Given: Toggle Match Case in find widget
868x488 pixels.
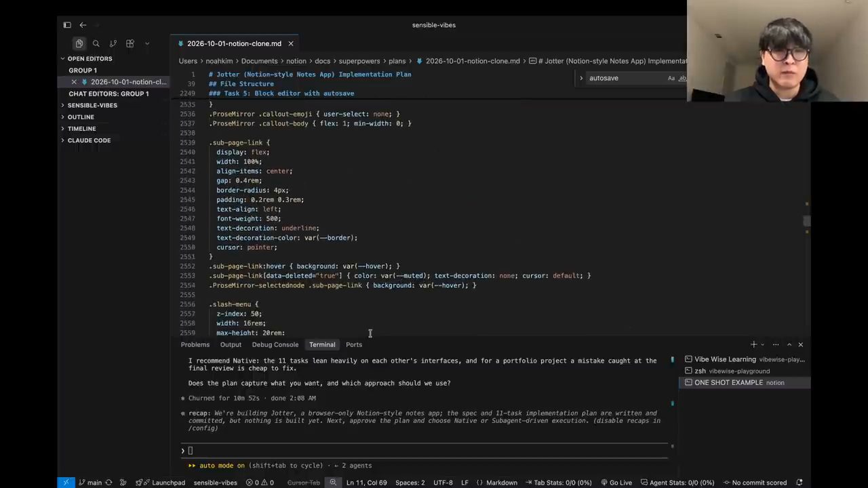Looking at the screenshot, I should click(671, 78).
